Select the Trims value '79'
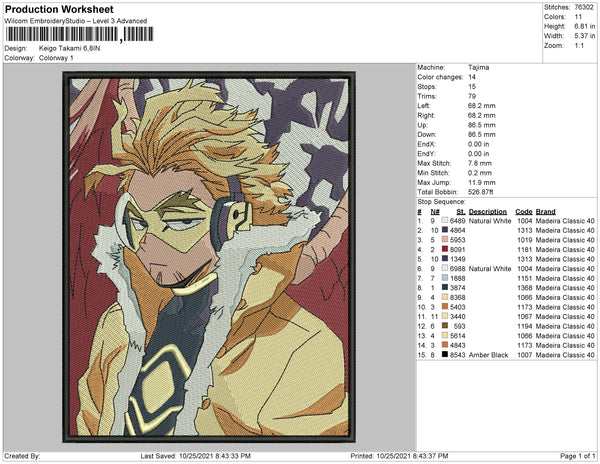This screenshot has height=464, width=600. (x=472, y=96)
